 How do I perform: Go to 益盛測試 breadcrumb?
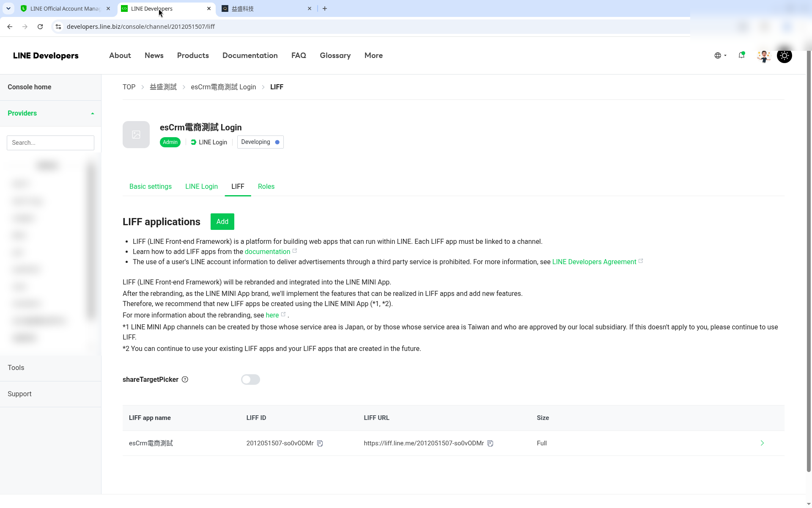[163, 87]
